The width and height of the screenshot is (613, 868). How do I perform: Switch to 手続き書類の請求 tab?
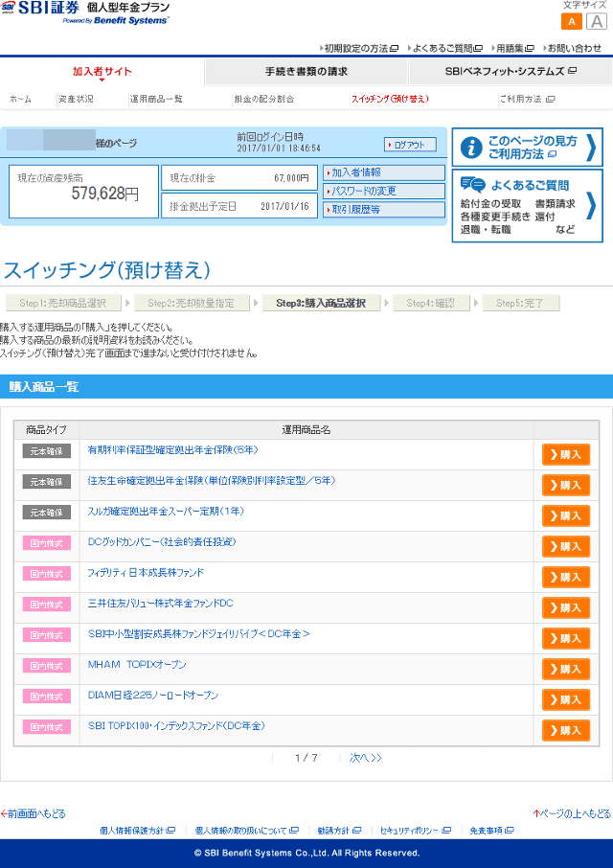point(306,72)
